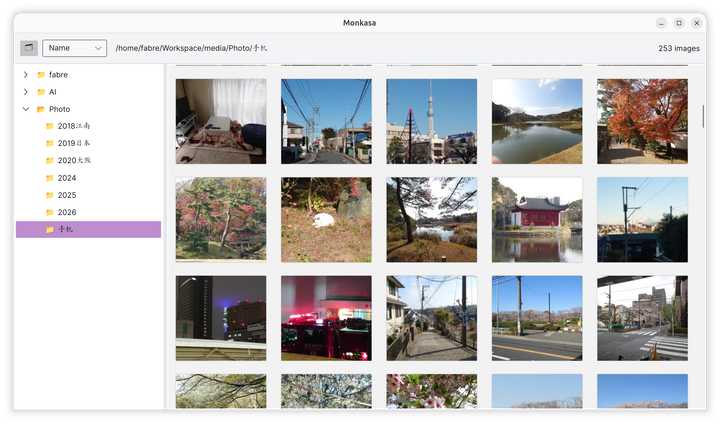The width and height of the screenshot is (720, 423).
Task: Open the orange autumn maple photo
Action: [642, 121]
